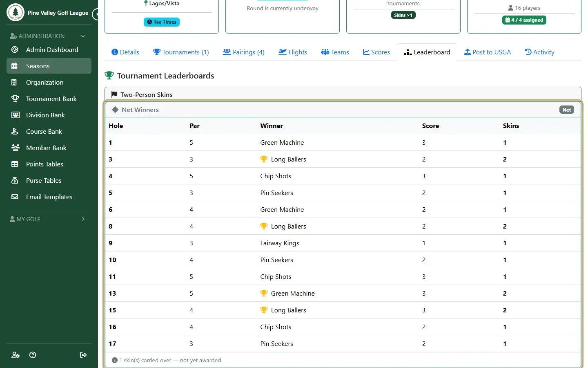Switch to the Activity tab
Viewport: 588px width, 368px height.
[539, 52]
